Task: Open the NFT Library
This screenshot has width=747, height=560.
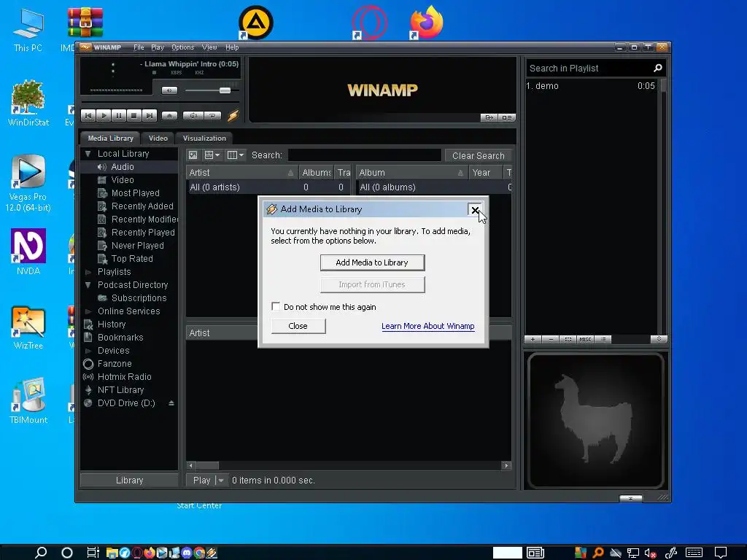Action: click(120, 390)
